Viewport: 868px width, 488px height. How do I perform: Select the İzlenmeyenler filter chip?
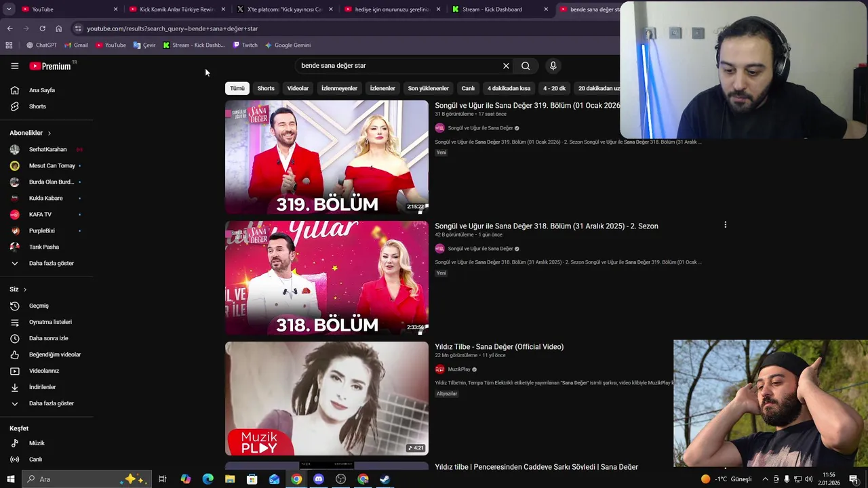click(339, 88)
